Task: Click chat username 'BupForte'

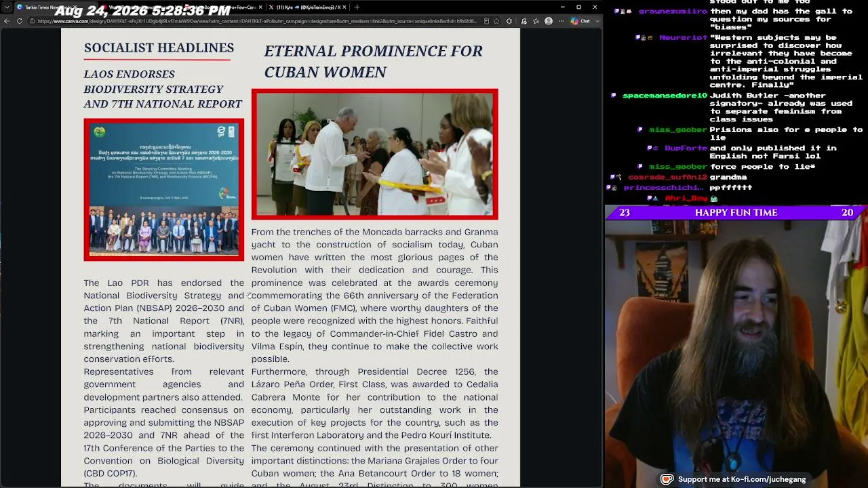Action: tap(686, 148)
